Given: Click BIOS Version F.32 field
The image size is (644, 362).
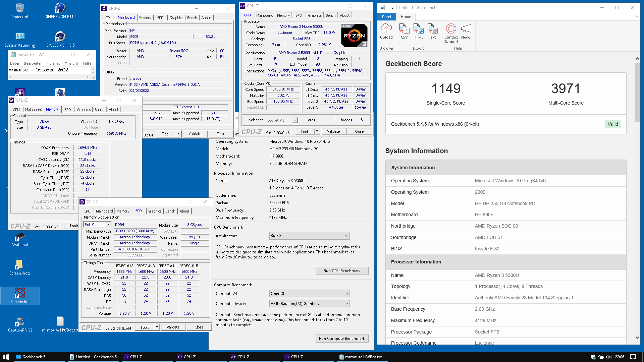Looking at the screenshot, I should click(179, 84).
